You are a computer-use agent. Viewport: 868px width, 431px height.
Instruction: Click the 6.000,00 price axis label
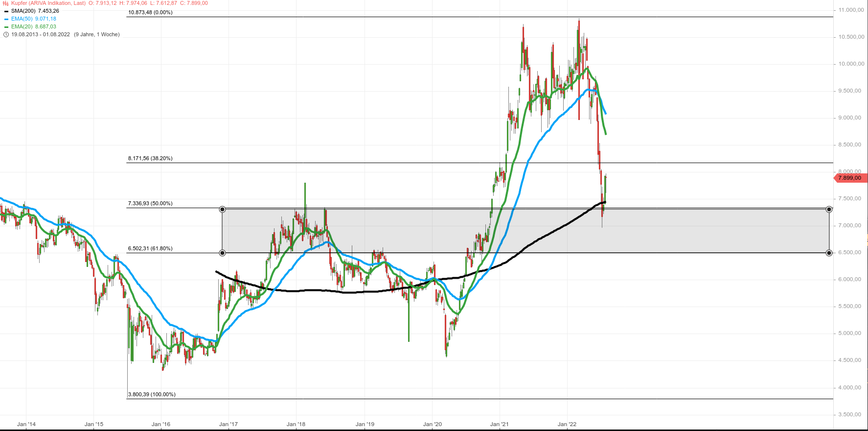click(850, 279)
